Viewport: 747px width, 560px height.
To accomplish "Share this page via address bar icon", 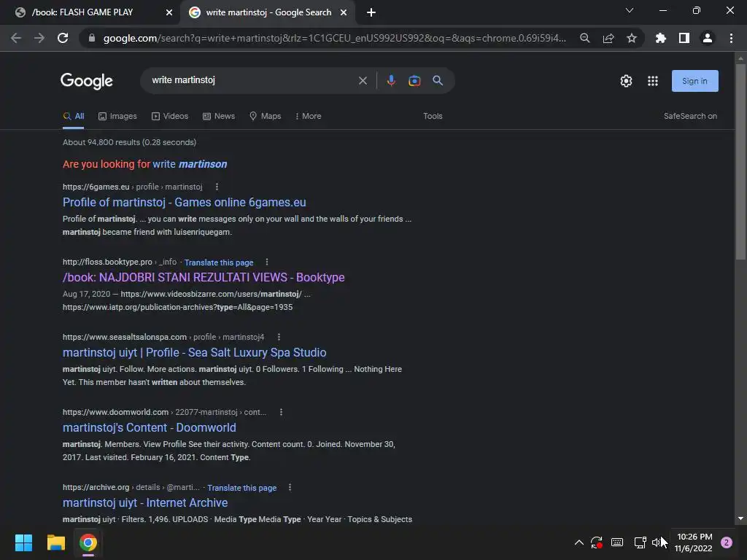I will coord(608,38).
